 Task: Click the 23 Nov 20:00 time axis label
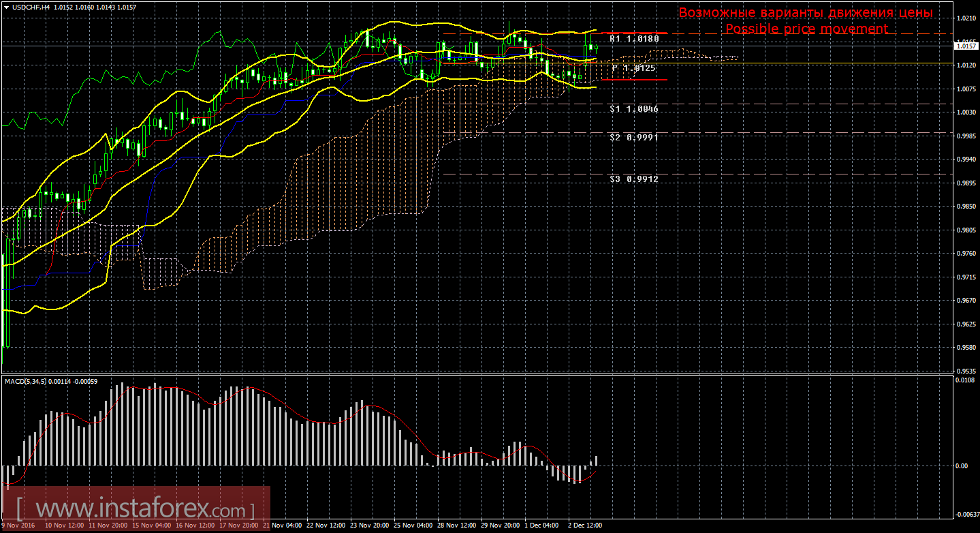point(370,526)
